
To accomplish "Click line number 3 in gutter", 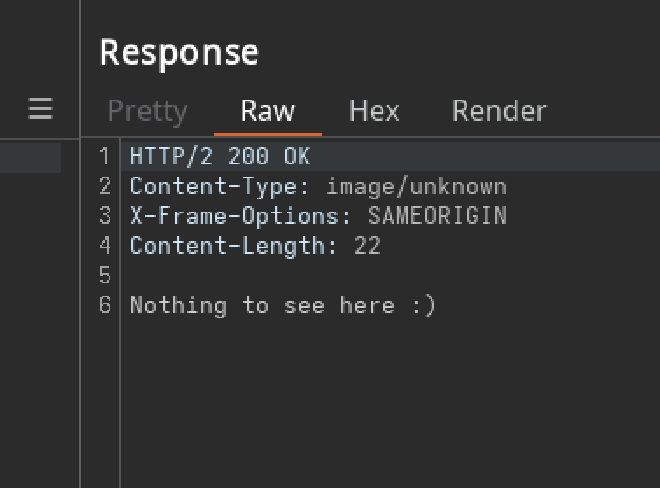I will pos(105,216).
